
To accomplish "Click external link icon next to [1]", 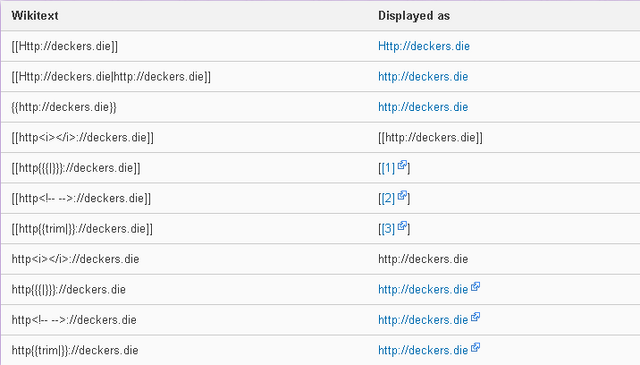I will click(x=402, y=165).
